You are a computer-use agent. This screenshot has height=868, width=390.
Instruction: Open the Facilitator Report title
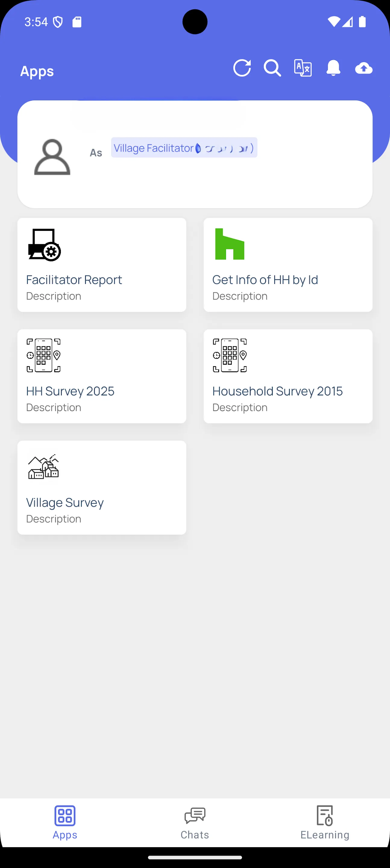coord(74,280)
